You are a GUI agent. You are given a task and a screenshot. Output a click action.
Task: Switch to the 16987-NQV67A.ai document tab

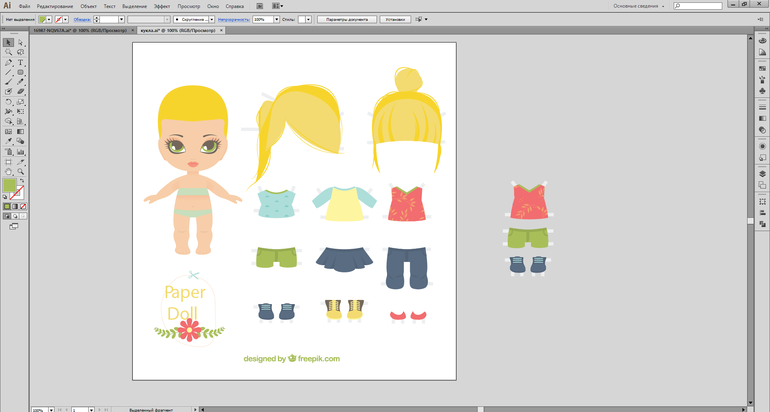pos(54,31)
